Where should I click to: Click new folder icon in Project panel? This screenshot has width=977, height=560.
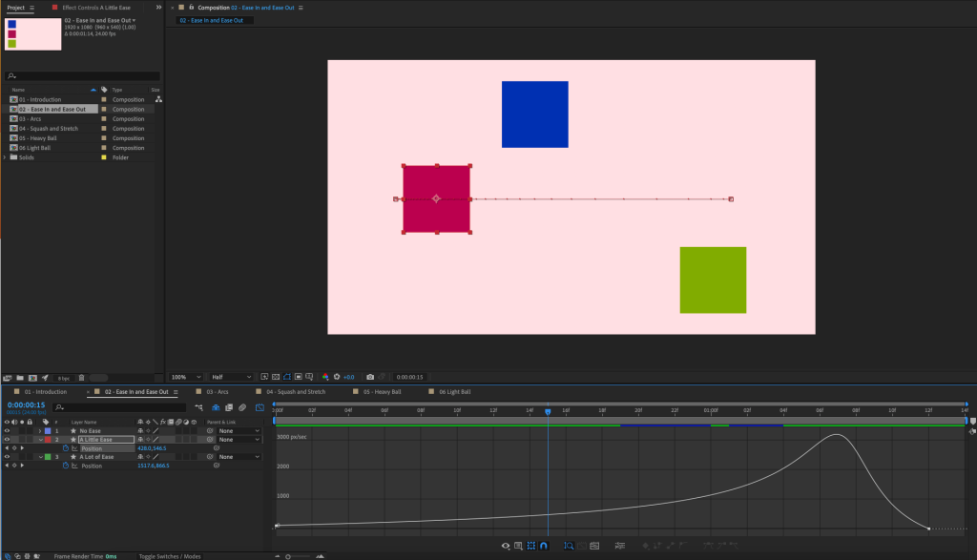click(x=20, y=378)
